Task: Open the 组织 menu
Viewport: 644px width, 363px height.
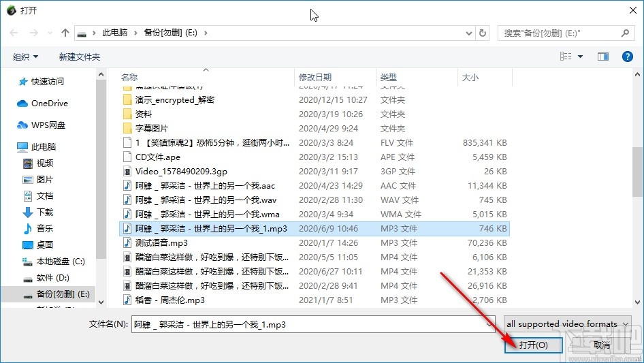Action: 25,57
